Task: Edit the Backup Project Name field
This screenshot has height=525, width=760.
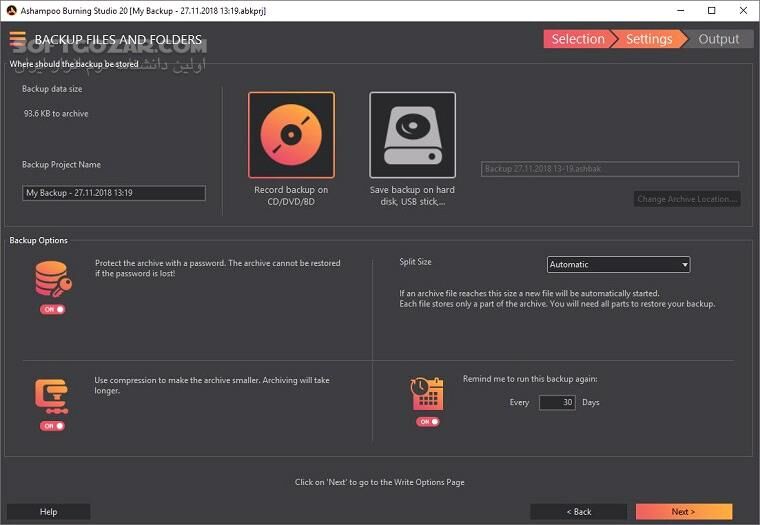Action: tap(114, 193)
